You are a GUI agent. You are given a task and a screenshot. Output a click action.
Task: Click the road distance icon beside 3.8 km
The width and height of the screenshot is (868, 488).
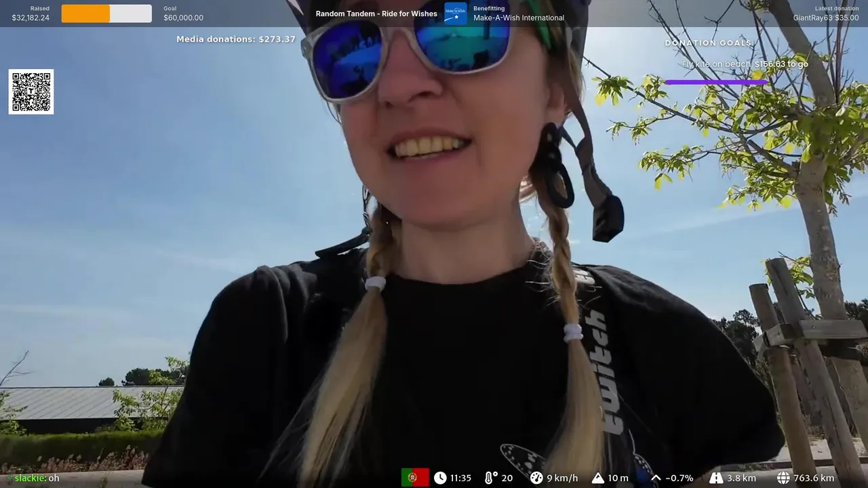tap(716, 478)
